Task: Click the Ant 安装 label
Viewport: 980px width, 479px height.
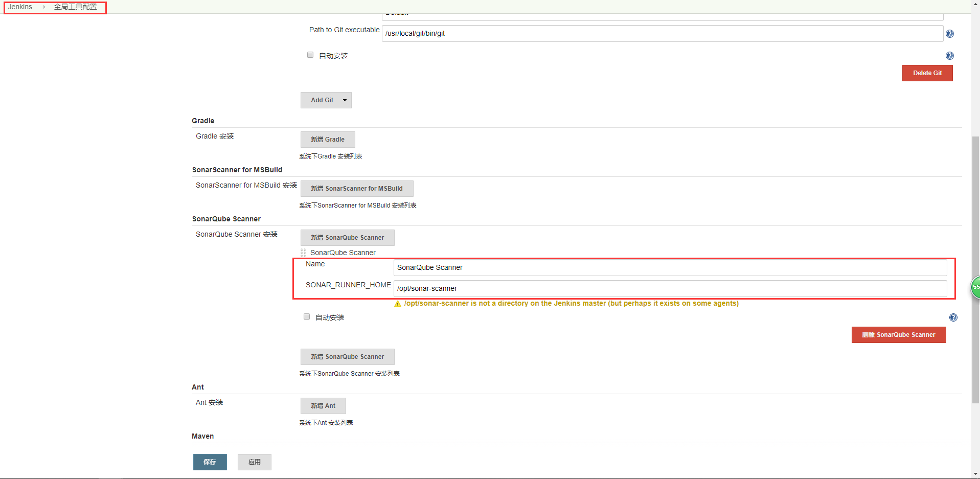Action: 210,402
